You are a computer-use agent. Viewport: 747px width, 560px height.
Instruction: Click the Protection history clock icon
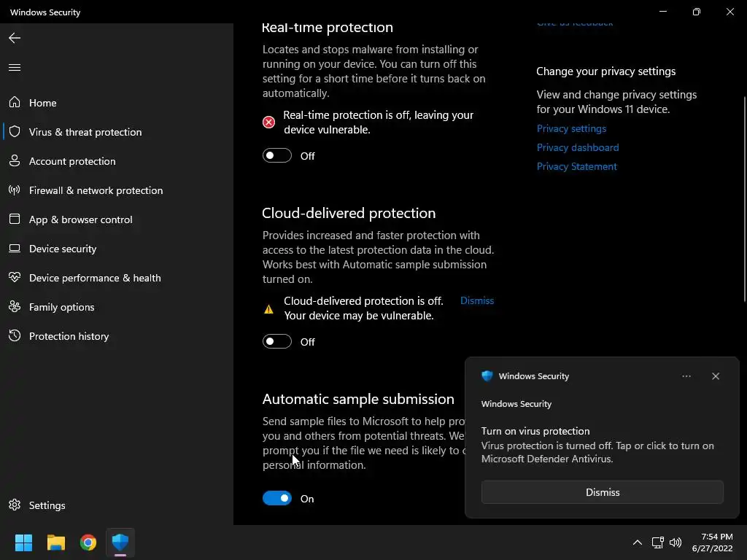[15, 335]
